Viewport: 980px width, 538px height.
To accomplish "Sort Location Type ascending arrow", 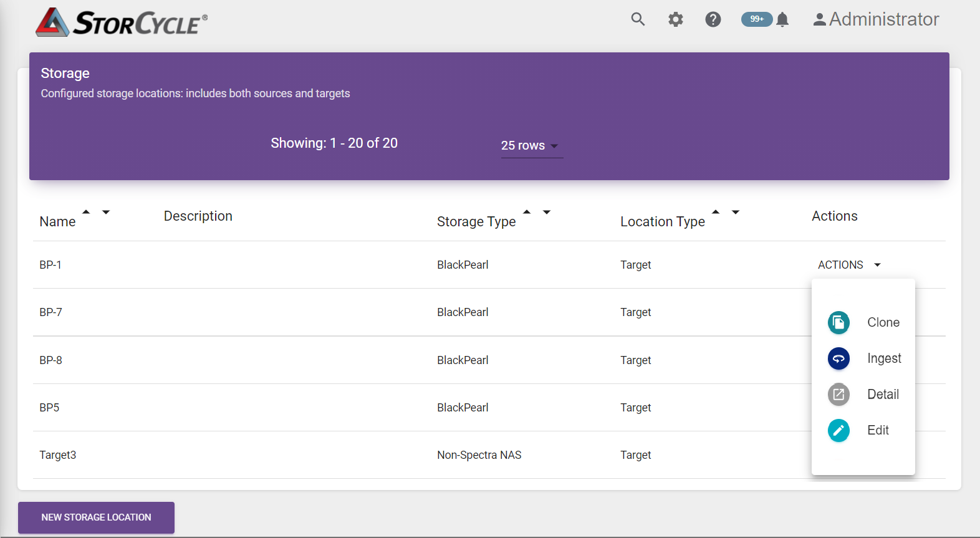I will click(716, 212).
